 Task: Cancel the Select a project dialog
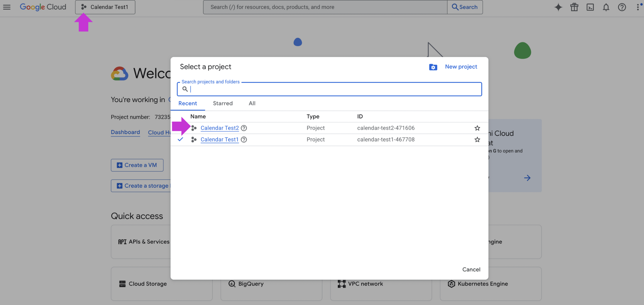[x=471, y=269]
